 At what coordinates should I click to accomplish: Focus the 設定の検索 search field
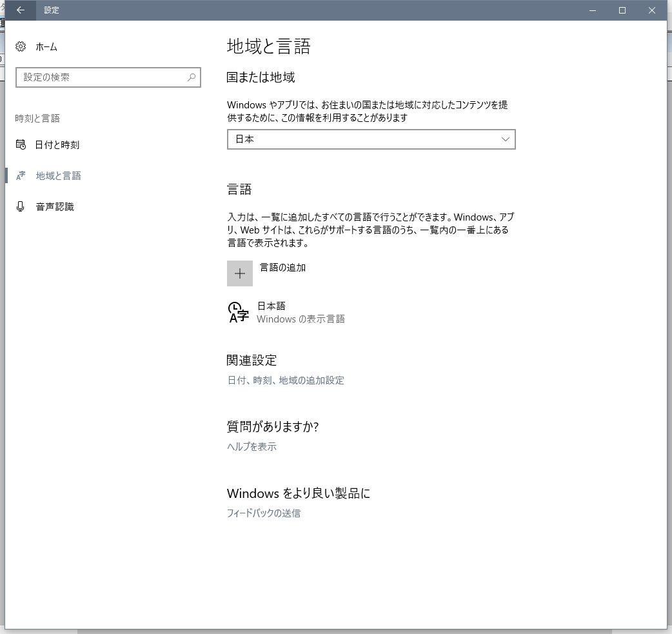coord(100,77)
